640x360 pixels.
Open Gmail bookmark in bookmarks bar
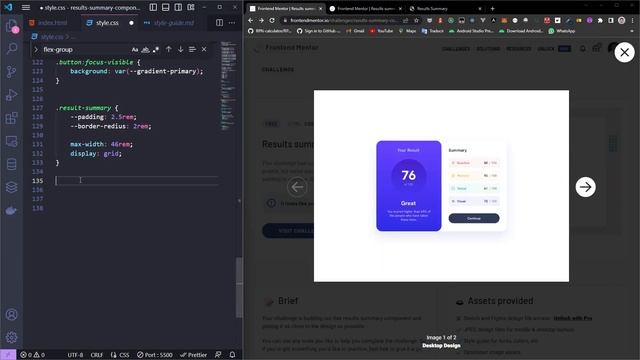[x=355, y=31]
